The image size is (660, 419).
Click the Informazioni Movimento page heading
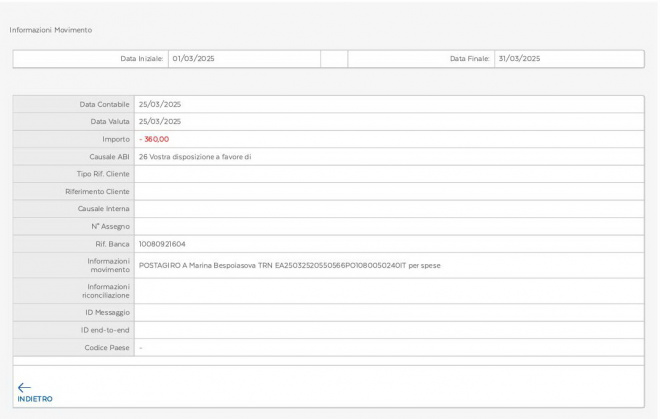51,29
